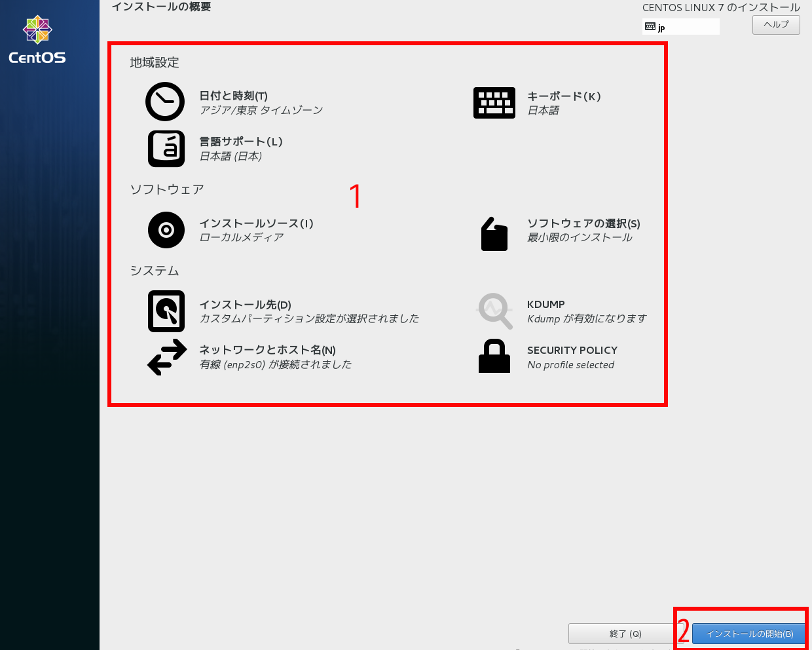Click the Security Policy padlock icon

494,356
